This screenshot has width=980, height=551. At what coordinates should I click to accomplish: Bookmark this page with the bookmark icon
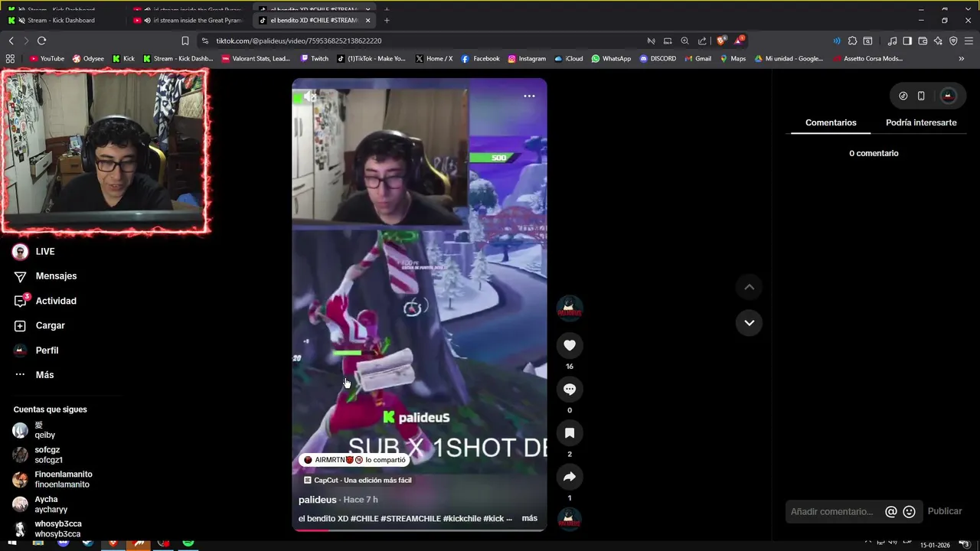(x=185, y=41)
